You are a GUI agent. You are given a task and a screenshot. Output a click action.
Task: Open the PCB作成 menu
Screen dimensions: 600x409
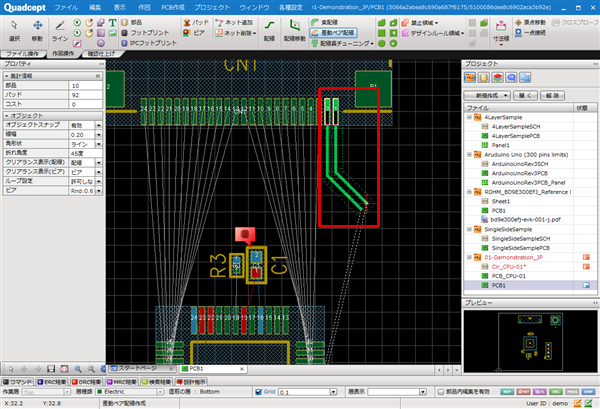(x=175, y=6)
